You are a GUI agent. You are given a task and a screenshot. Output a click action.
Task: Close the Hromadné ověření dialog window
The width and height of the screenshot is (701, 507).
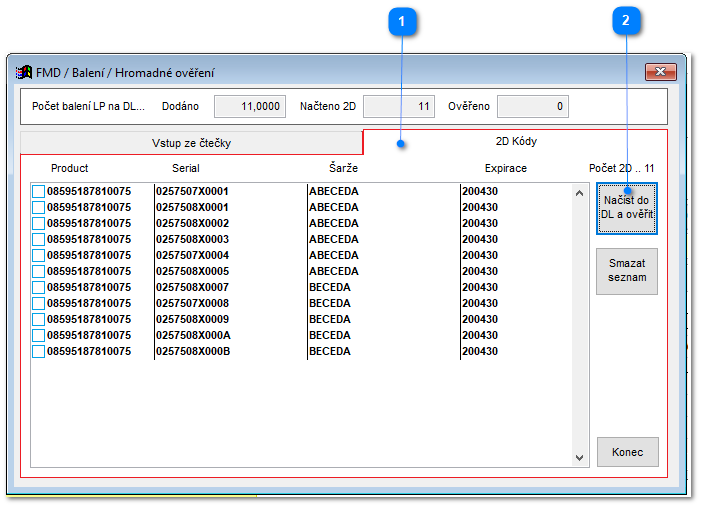[660, 72]
